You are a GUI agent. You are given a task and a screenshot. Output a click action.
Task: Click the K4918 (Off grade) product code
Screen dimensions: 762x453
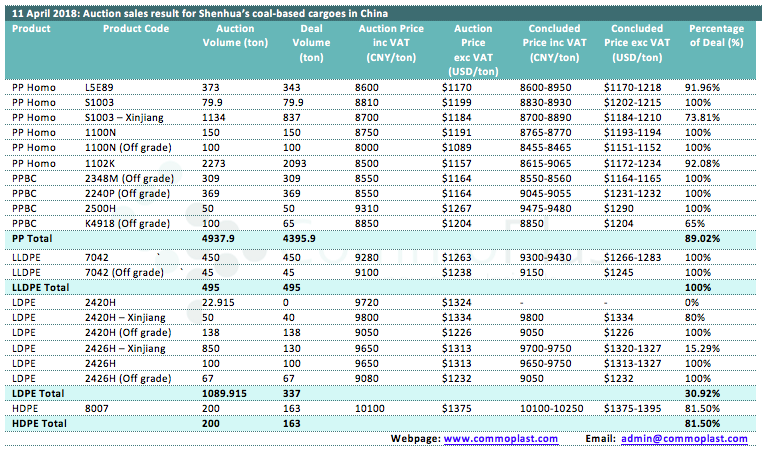pos(127,226)
